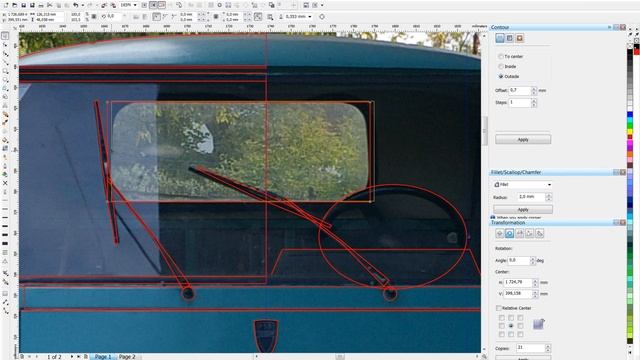The height and width of the screenshot is (360, 640).
Task: Select the Contour steps icon in Contour docker
Action: (x=500, y=38)
